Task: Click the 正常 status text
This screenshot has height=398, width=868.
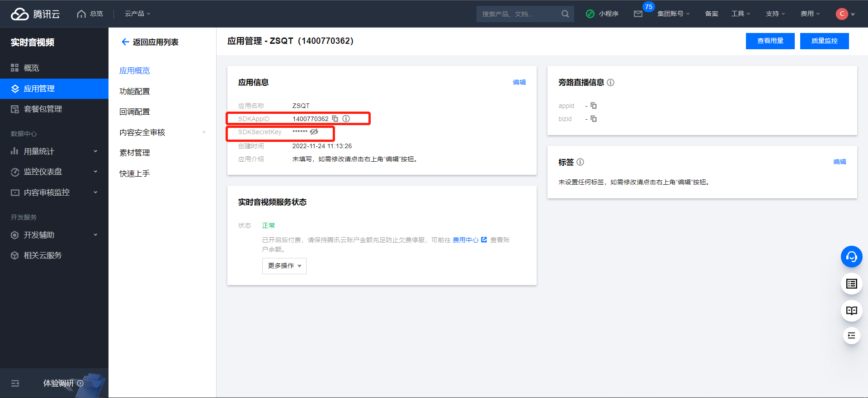Action: pyautogui.click(x=269, y=225)
